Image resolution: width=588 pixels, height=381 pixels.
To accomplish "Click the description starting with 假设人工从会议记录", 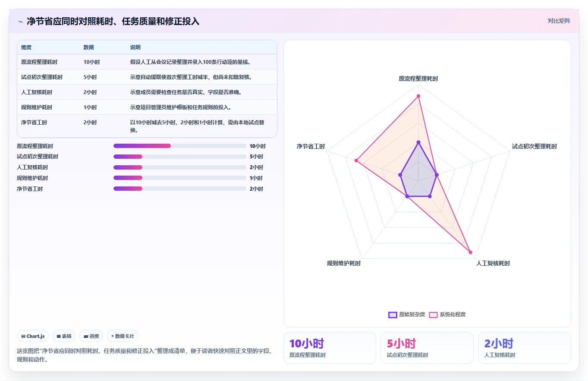I will [190, 62].
